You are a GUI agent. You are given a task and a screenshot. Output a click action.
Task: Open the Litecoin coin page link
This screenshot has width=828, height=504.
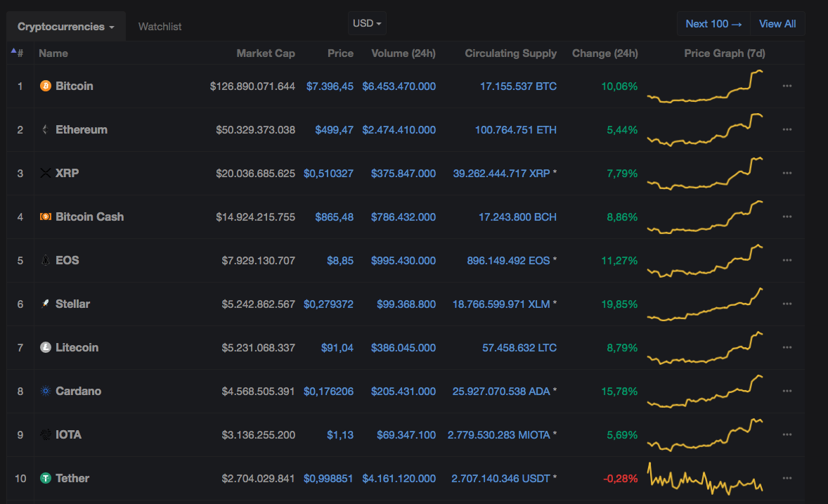click(77, 348)
